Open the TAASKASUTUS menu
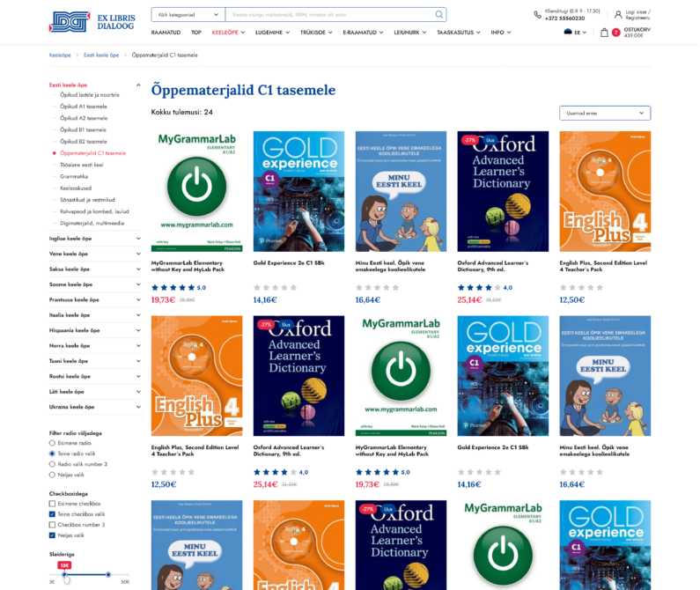700x590 pixels. [x=459, y=33]
